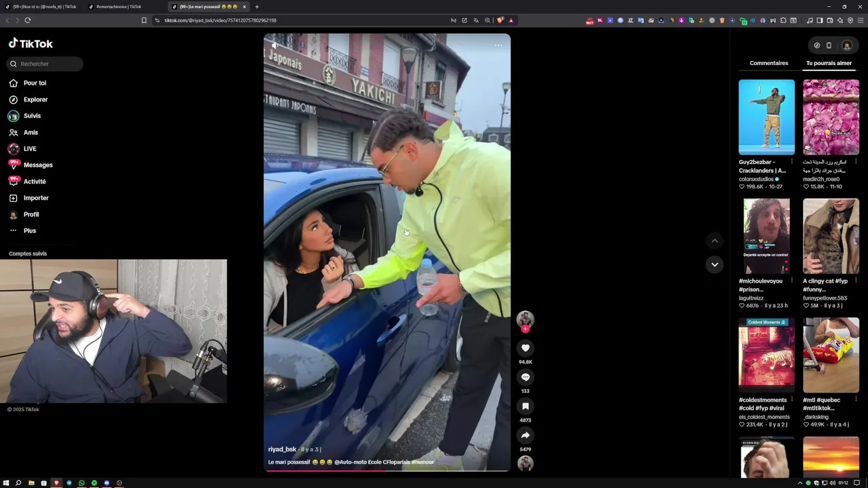Follow riyad_bsk with the plus badge

coord(525,329)
